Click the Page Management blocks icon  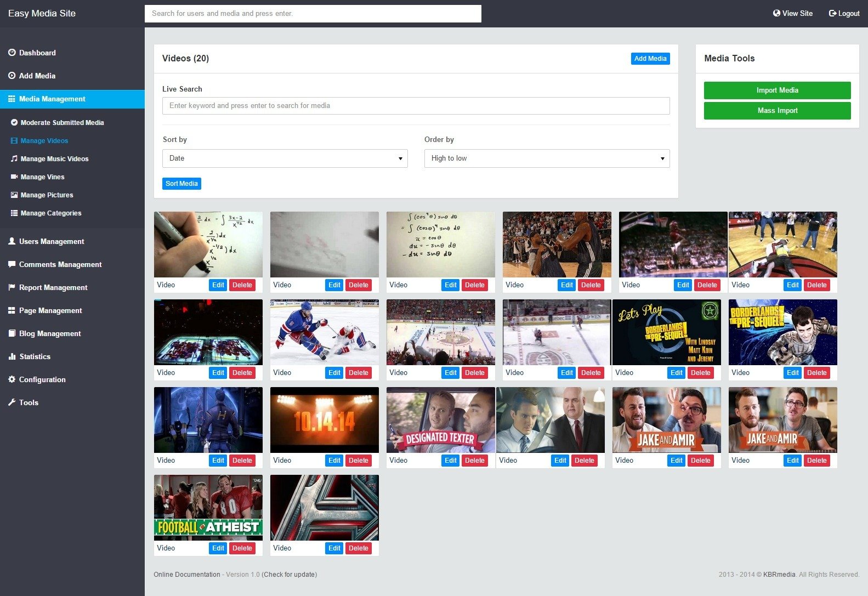12,310
